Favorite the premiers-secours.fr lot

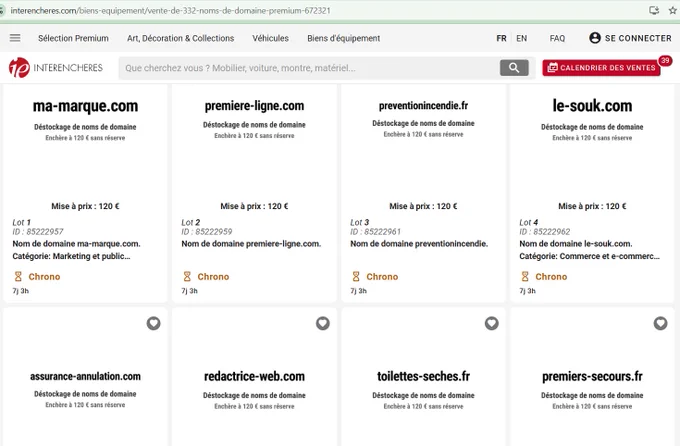pyautogui.click(x=660, y=323)
